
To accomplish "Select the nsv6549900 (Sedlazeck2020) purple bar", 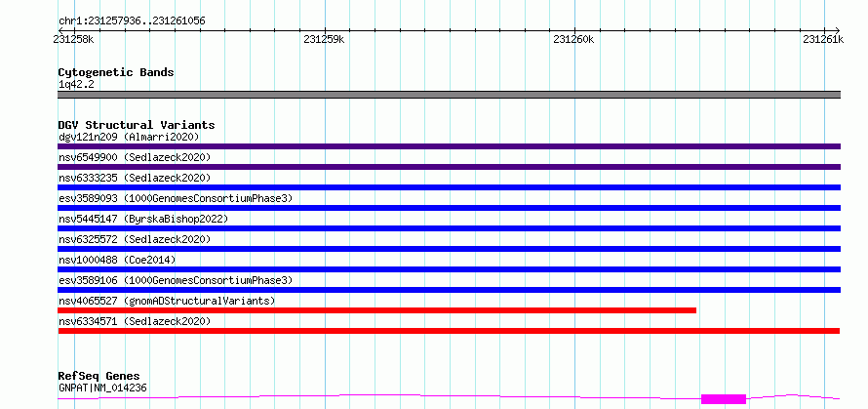I will click(449, 167).
